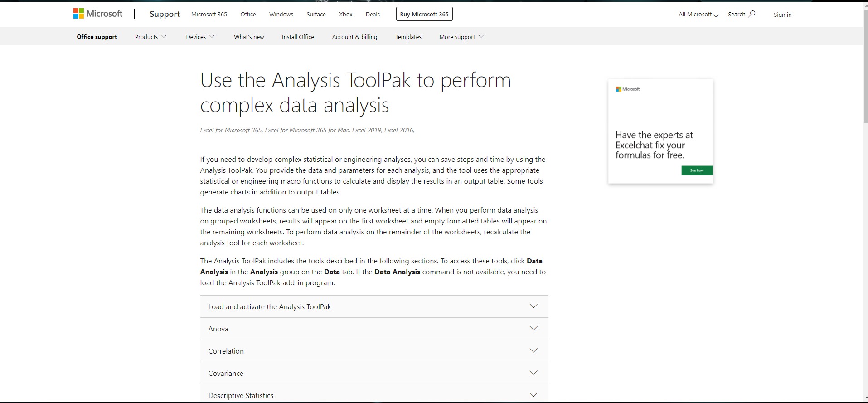
Task: Expand the Covariance section
Action: click(x=374, y=373)
